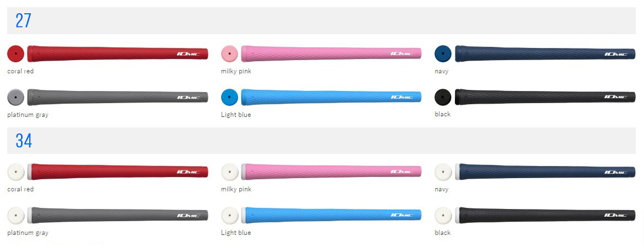Click the coral red end cap in section 27
644x252 pixels.
pyautogui.click(x=15, y=53)
